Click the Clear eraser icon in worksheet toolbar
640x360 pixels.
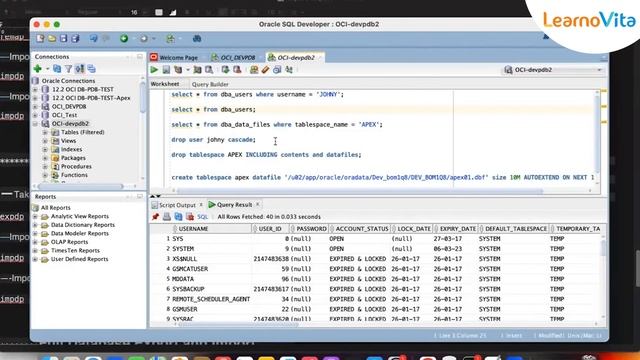(x=265, y=70)
